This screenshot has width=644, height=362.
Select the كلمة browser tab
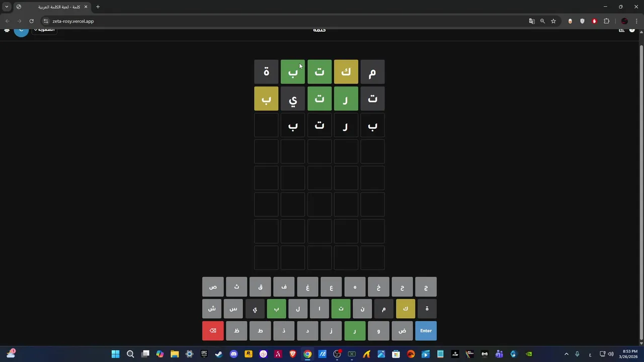click(x=52, y=7)
